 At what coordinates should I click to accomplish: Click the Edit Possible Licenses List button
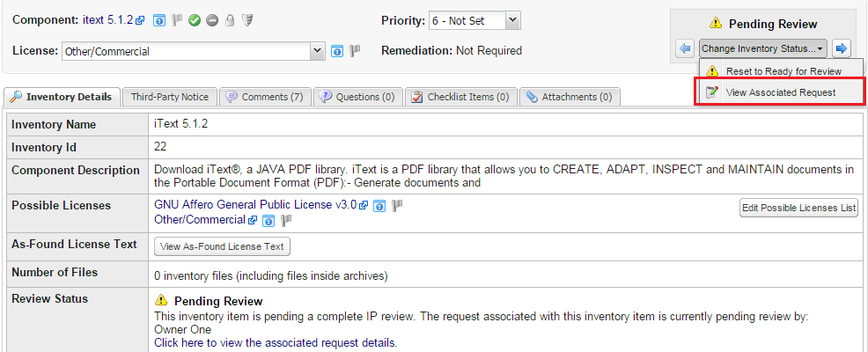(x=798, y=208)
